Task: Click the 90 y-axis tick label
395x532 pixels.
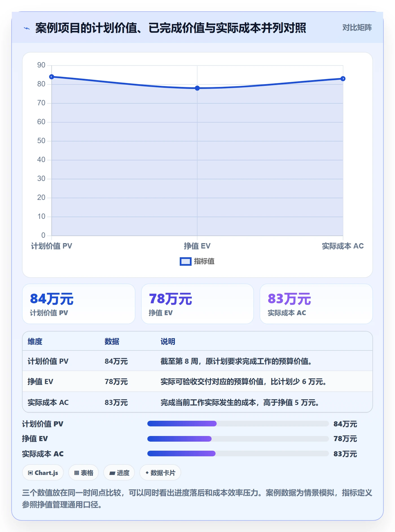Action: pos(41,65)
